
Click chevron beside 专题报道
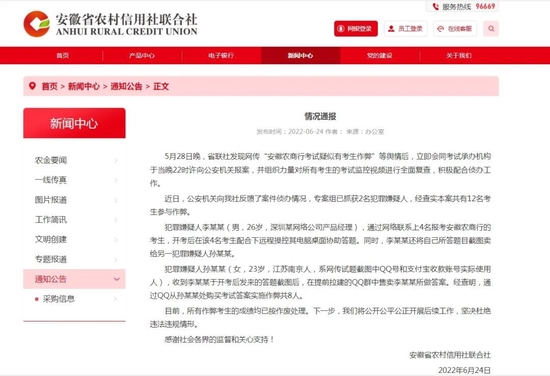pos(116,260)
